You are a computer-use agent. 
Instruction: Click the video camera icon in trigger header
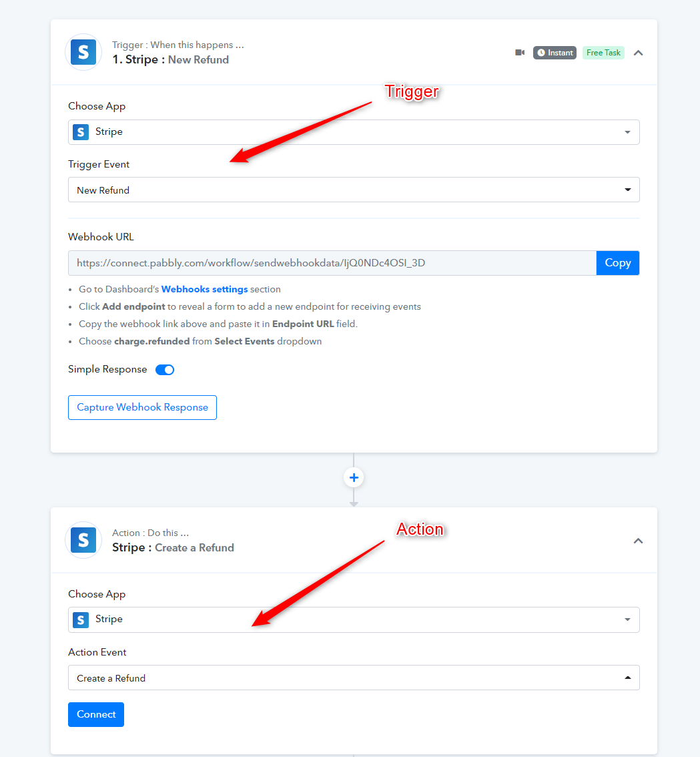pyautogui.click(x=520, y=53)
